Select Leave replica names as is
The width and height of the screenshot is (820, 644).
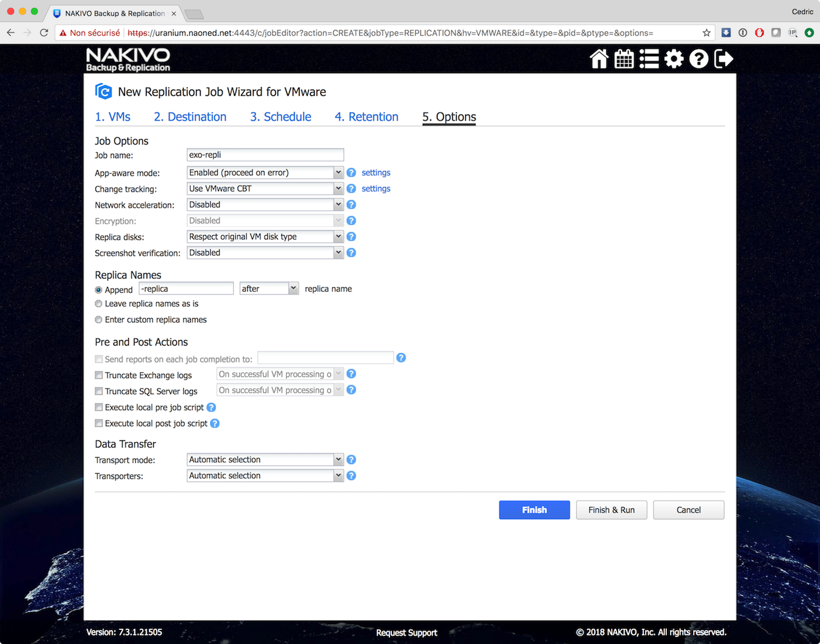point(99,304)
